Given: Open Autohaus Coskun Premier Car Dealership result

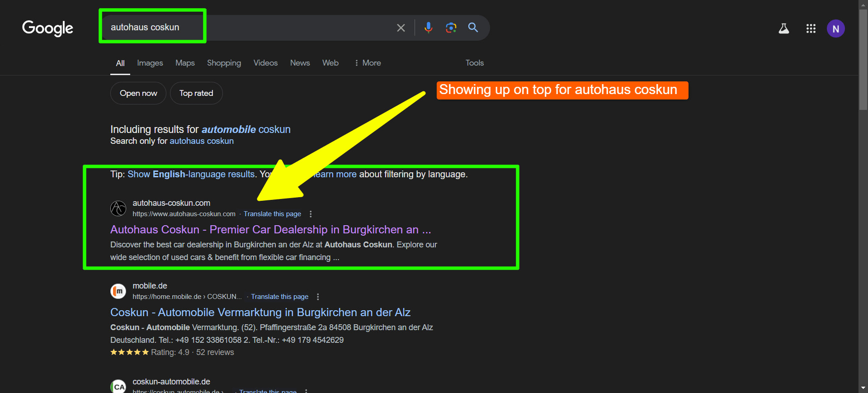Looking at the screenshot, I should point(270,230).
